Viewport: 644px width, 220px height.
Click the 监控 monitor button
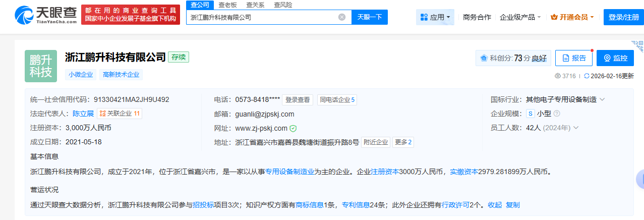(615, 58)
